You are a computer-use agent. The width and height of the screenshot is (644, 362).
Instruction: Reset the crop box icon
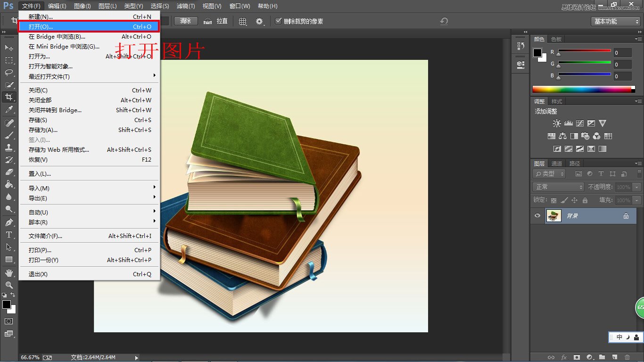click(x=444, y=21)
